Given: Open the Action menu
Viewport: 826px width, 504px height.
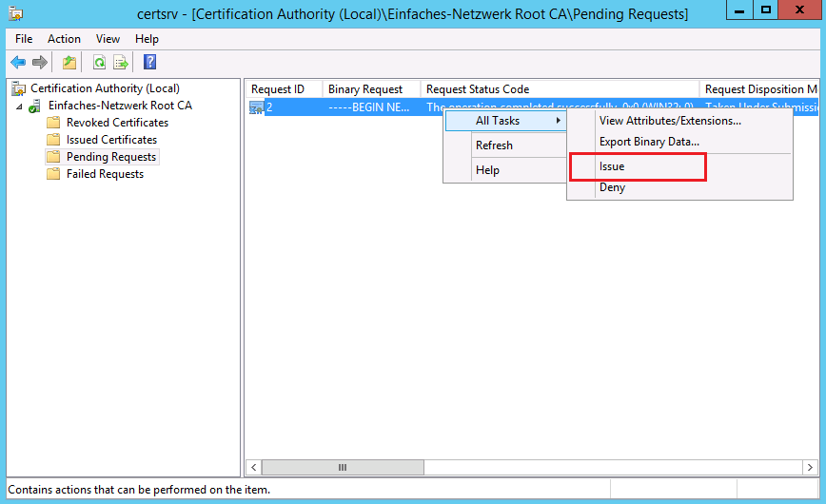Looking at the screenshot, I should coord(64,39).
